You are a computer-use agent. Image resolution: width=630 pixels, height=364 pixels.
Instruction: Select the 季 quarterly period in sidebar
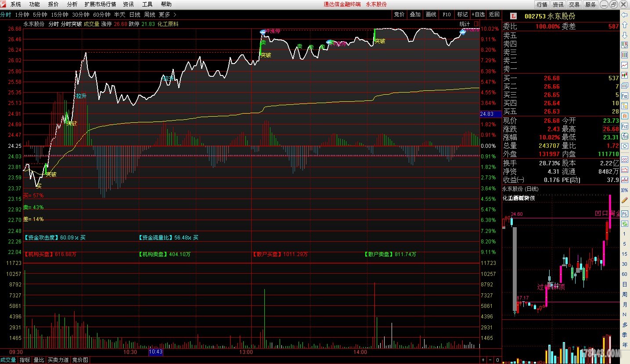coord(624,335)
